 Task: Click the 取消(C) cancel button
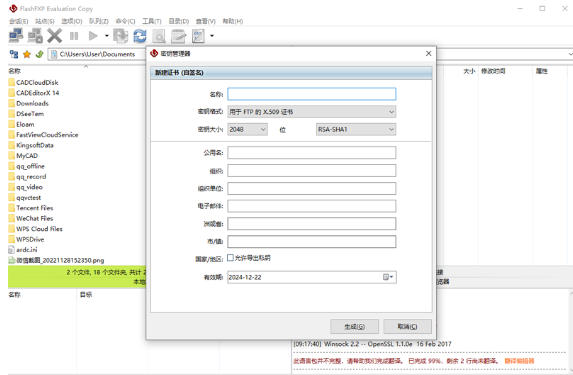[407, 326]
